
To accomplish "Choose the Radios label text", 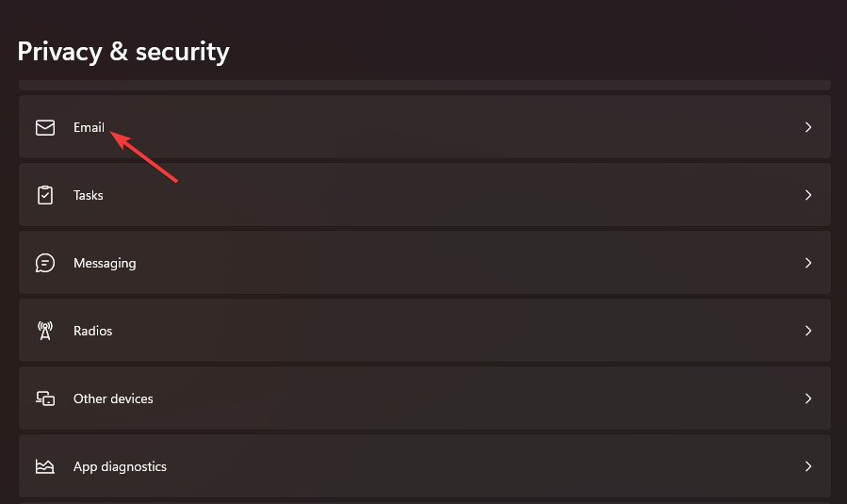I will pyautogui.click(x=92, y=331).
